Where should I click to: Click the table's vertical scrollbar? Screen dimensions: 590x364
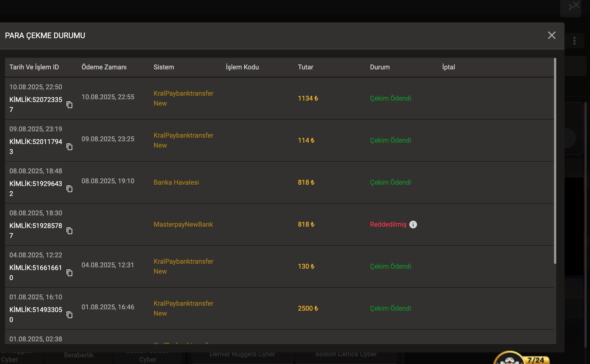(x=555, y=160)
